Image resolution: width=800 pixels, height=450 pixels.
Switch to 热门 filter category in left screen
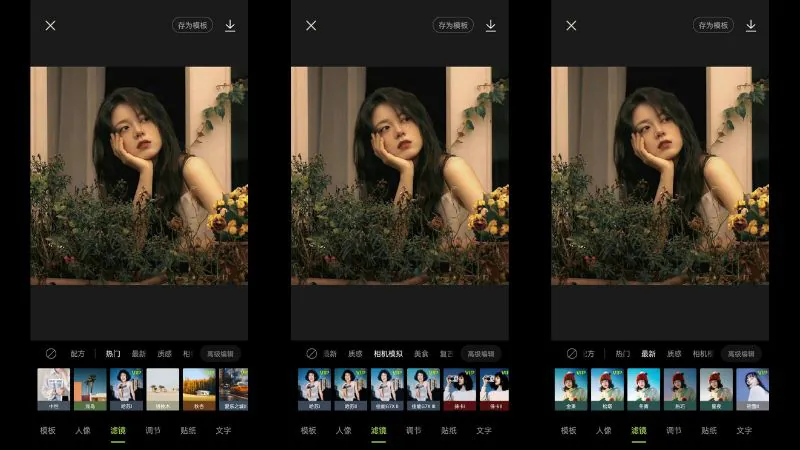[113, 354]
